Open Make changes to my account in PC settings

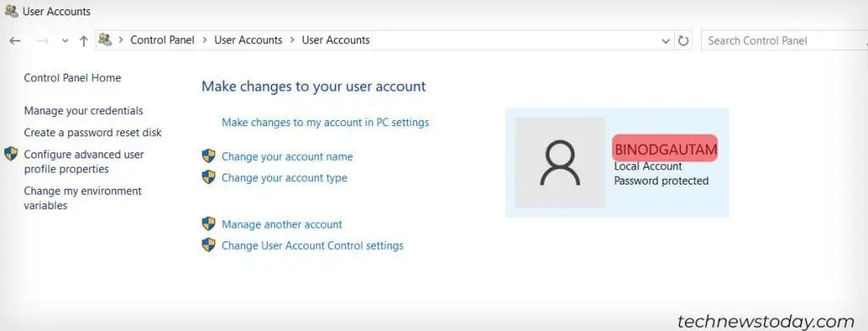click(325, 122)
